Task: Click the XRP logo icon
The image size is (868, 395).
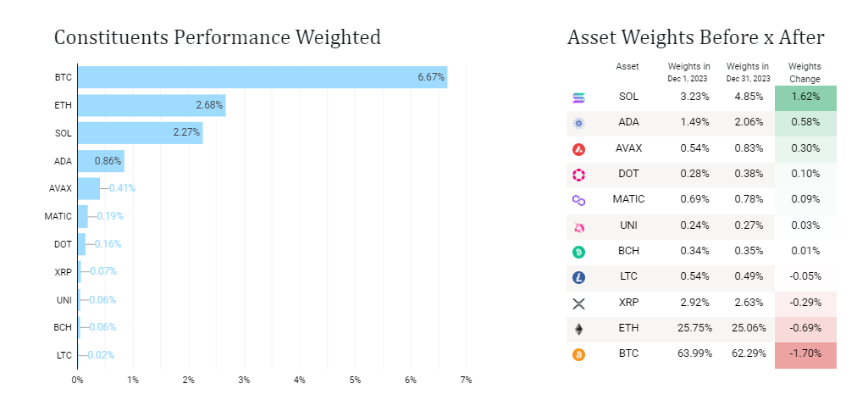Action: point(579,303)
